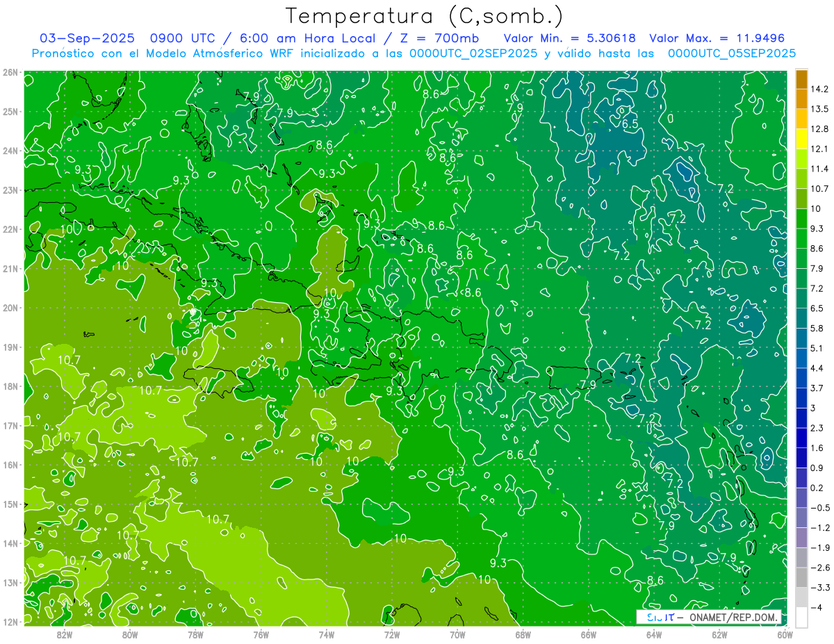Click the legend value "12.1"
This screenshot has width=834, height=644.
coord(819,149)
